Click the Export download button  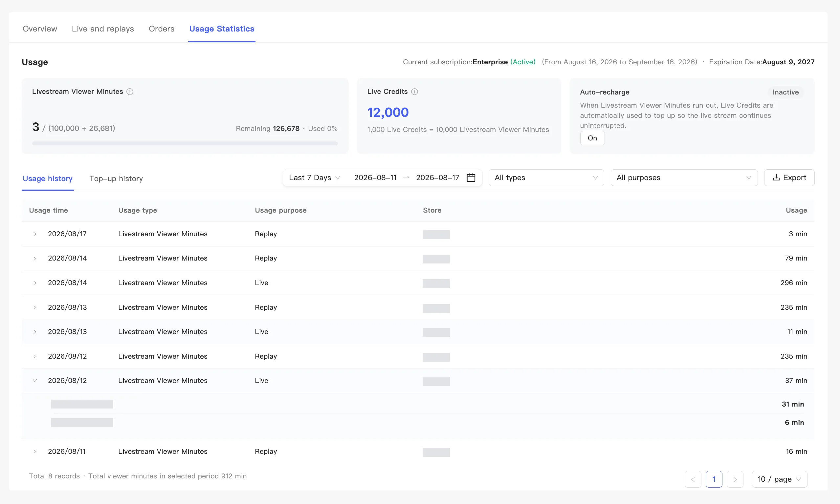(x=789, y=178)
